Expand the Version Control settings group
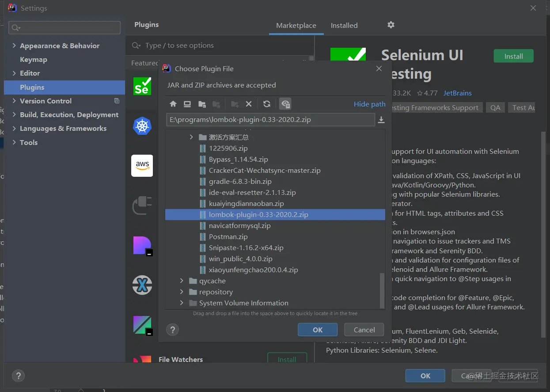550x392 pixels. click(x=14, y=101)
